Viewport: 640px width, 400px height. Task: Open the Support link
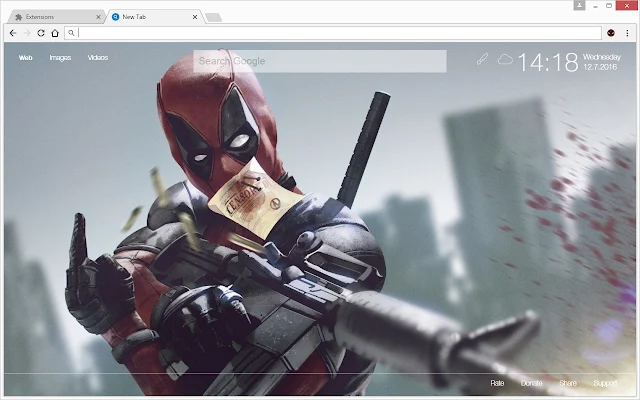click(x=605, y=383)
